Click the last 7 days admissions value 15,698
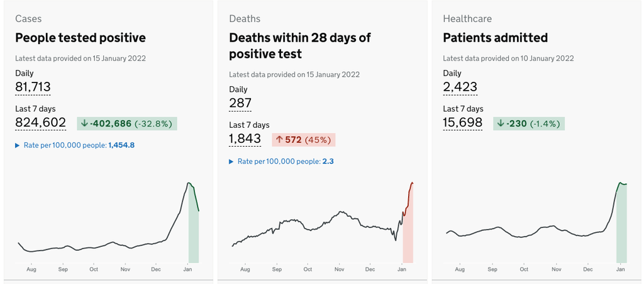This screenshot has height=284, width=644. 463,123
